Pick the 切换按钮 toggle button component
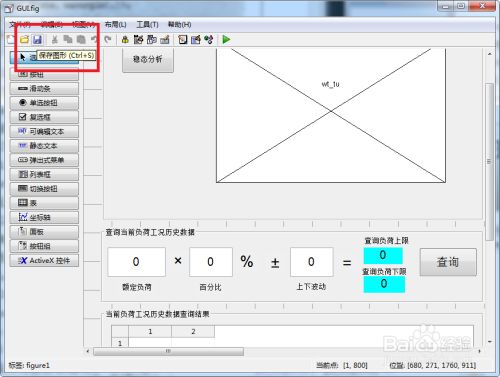 [44, 189]
